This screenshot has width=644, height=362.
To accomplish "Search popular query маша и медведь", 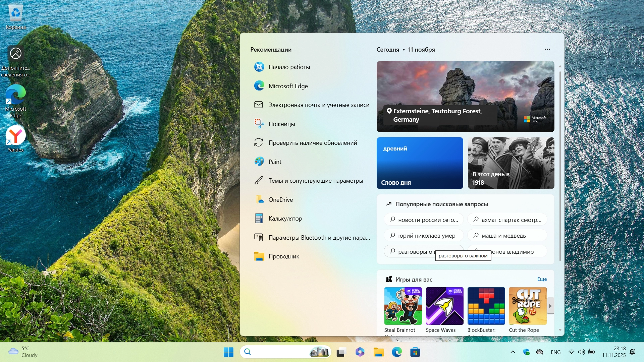I will (507, 236).
